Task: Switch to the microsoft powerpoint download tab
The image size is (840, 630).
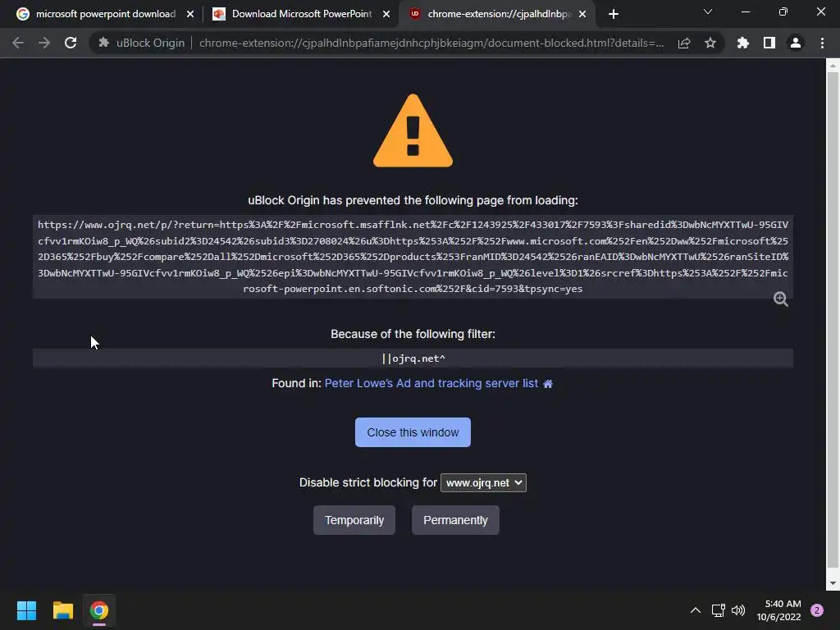Action: [101, 14]
